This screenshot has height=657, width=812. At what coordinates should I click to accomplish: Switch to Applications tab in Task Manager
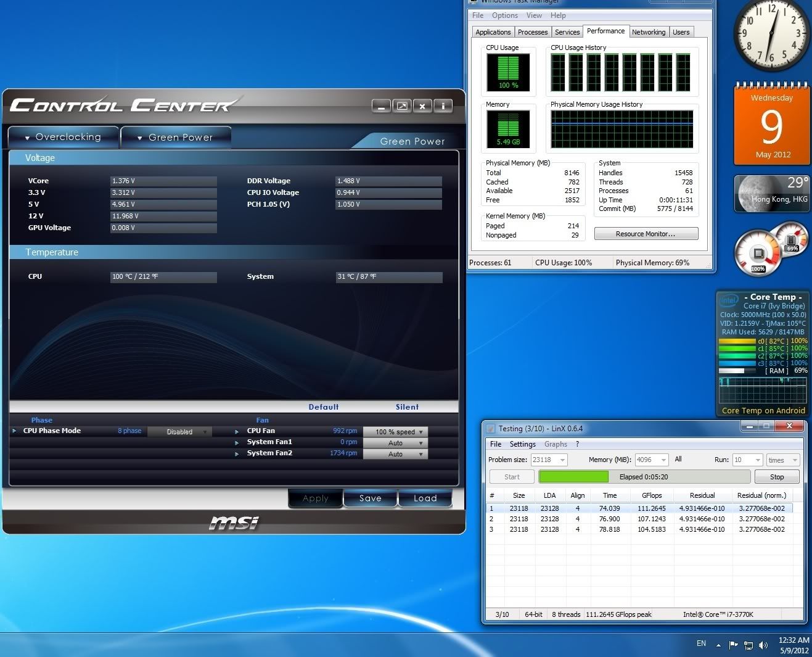(x=493, y=32)
